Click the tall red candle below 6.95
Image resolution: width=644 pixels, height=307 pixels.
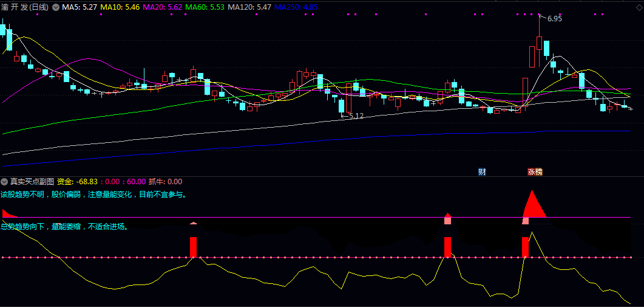539,43
